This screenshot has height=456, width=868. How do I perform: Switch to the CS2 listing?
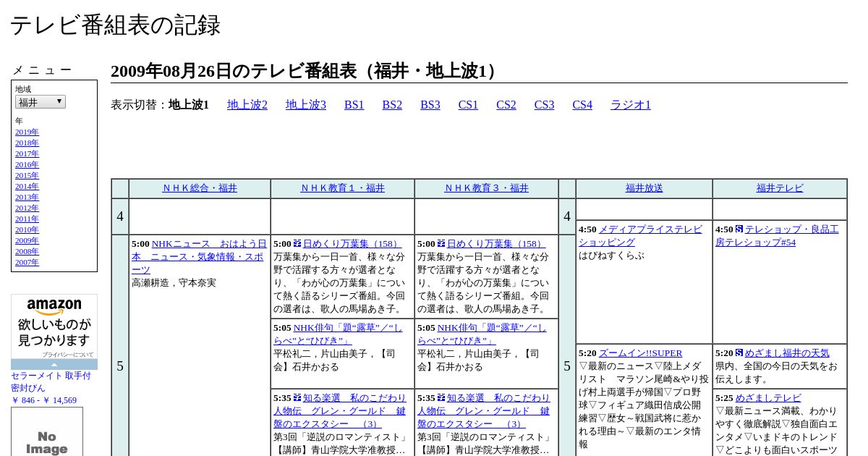click(x=506, y=105)
